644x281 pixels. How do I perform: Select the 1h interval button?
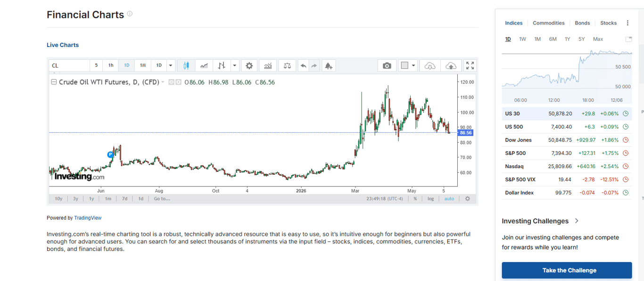tap(111, 65)
